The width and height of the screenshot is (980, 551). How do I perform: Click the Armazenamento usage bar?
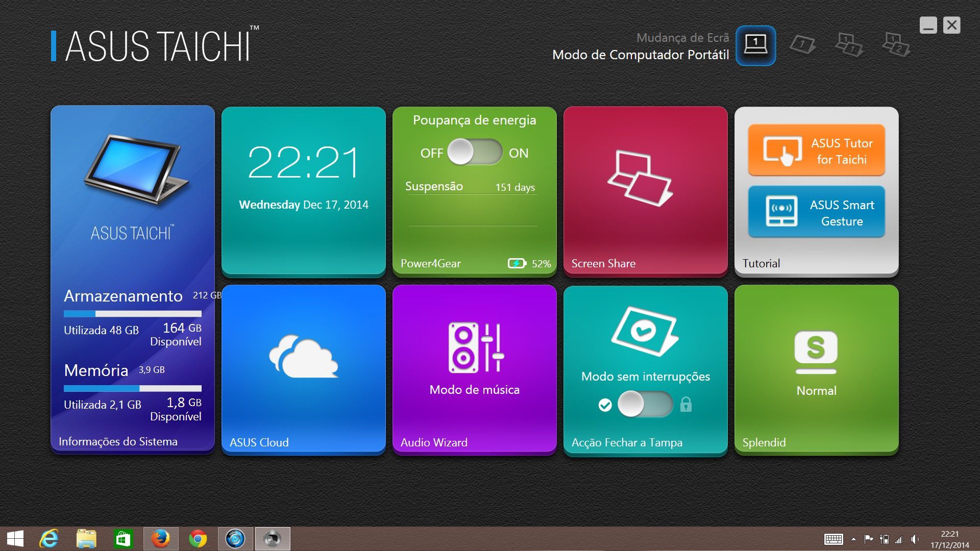pos(133,314)
